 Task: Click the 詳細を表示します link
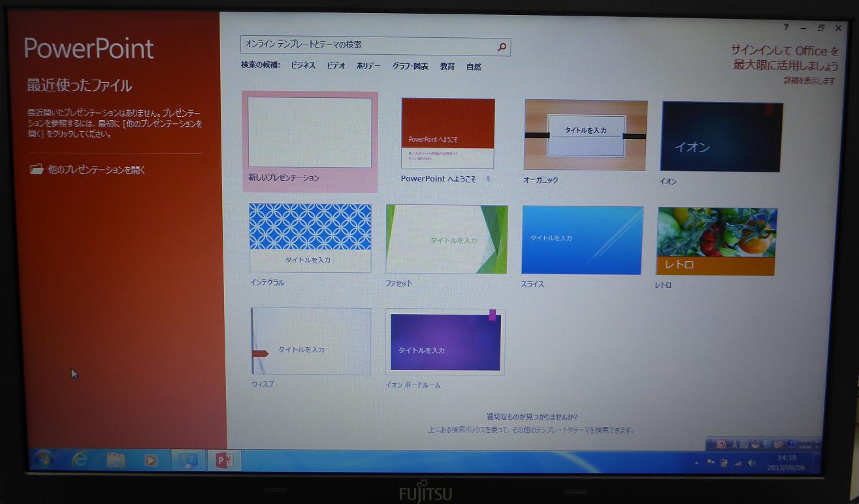pyautogui.click(x=809, y=81)
